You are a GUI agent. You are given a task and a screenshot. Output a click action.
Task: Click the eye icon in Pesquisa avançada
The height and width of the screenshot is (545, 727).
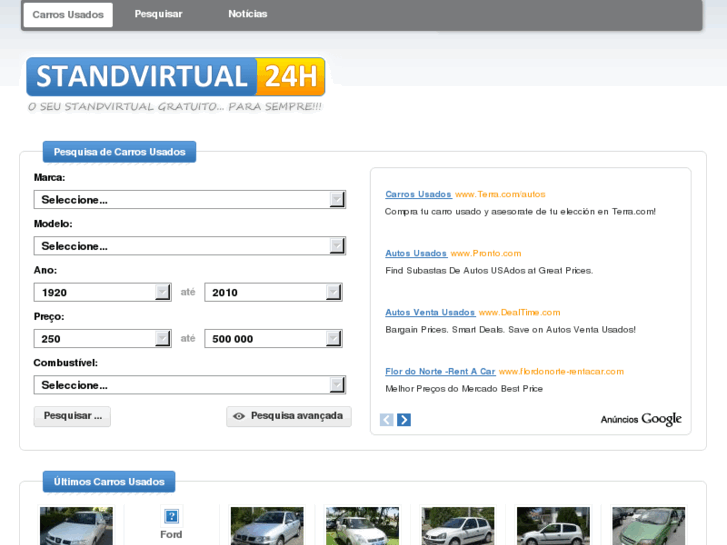point(239,416)
